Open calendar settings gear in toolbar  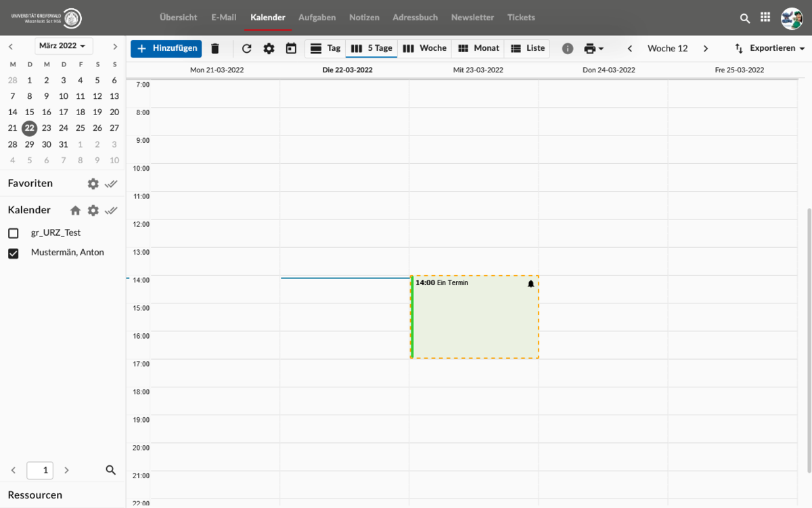pos(269,48)
